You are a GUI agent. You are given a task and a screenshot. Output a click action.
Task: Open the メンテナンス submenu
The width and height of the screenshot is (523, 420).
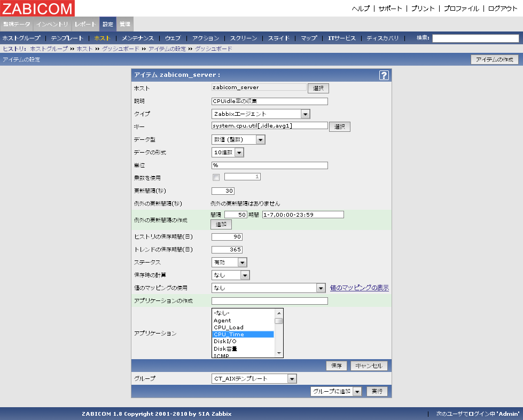(x=137, y=38)
